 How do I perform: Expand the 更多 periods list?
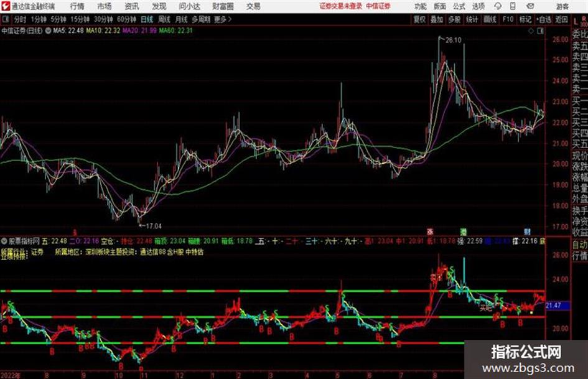223,19
